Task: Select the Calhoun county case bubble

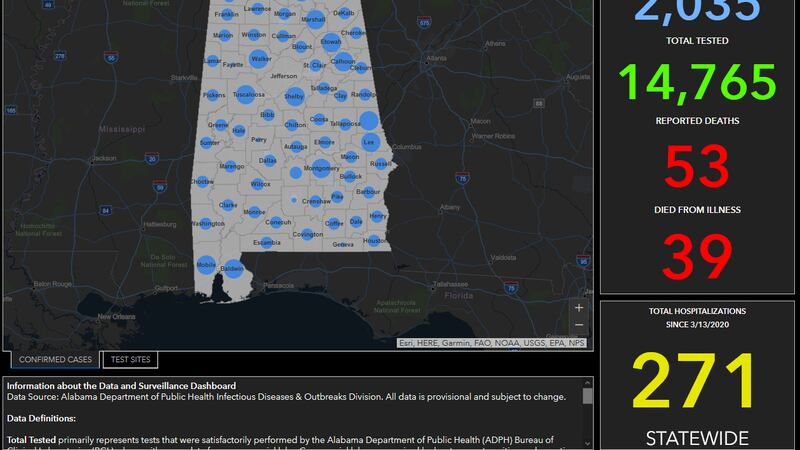Action: pyautogui.click(x=343, y=61)
